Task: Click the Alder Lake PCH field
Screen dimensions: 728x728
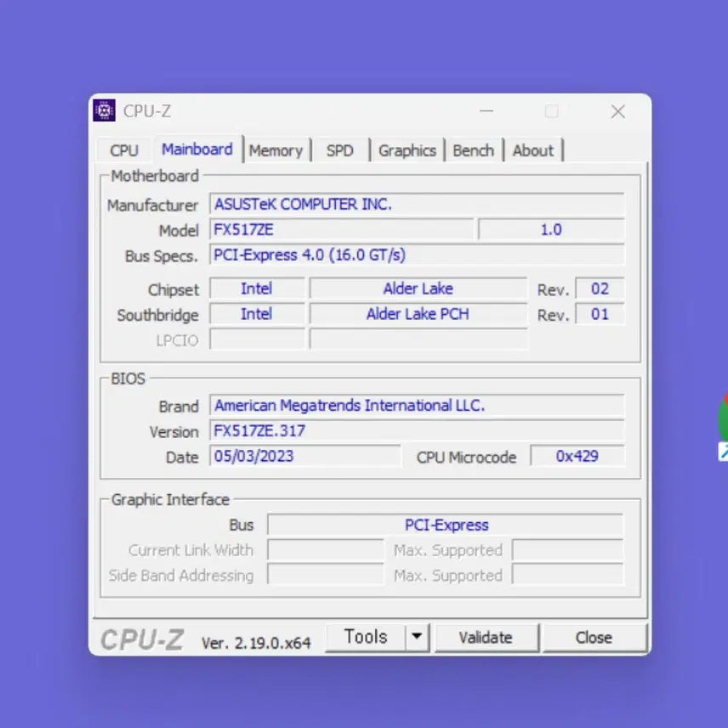Action: [x=418, y=314]
